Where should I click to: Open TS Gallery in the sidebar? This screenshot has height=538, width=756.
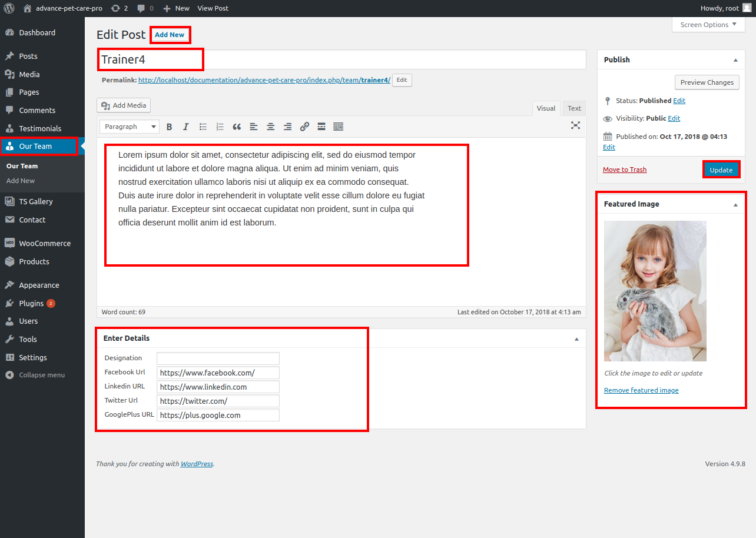pyautogui.click(x=42, y=202)
